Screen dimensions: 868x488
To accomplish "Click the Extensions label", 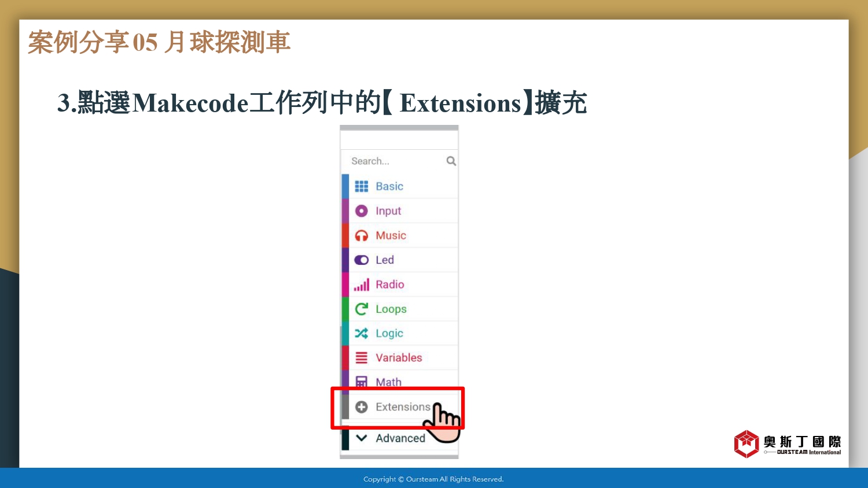I will [x=403, y=407].
